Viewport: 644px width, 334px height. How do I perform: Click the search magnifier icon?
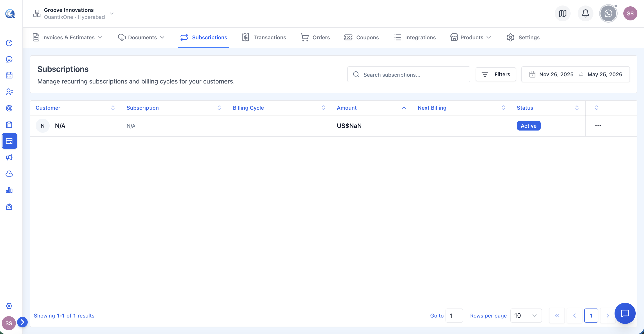356,74
